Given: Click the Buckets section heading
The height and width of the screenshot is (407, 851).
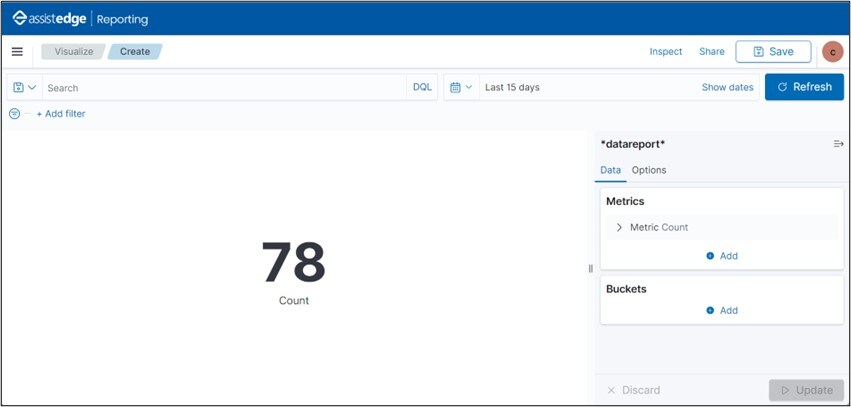Looking at the screenshot, I should [x=626, y=289].
